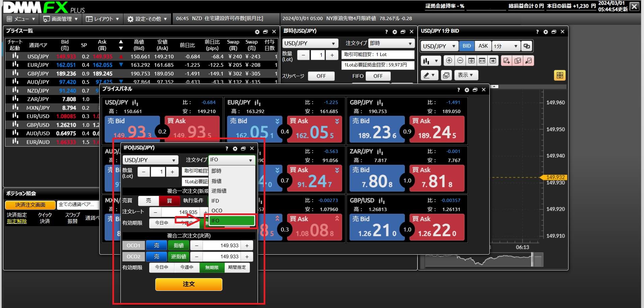Image resolution: width=644 pixels, height=308 pixels.
Task: Toggle the FIFO OFF switch
Action: 378,76
